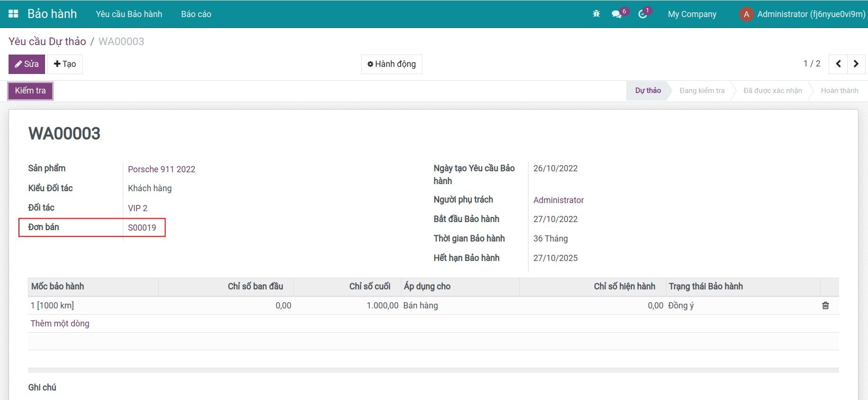Create a new record with Tạo
The image size is (868, 400).
65,64
